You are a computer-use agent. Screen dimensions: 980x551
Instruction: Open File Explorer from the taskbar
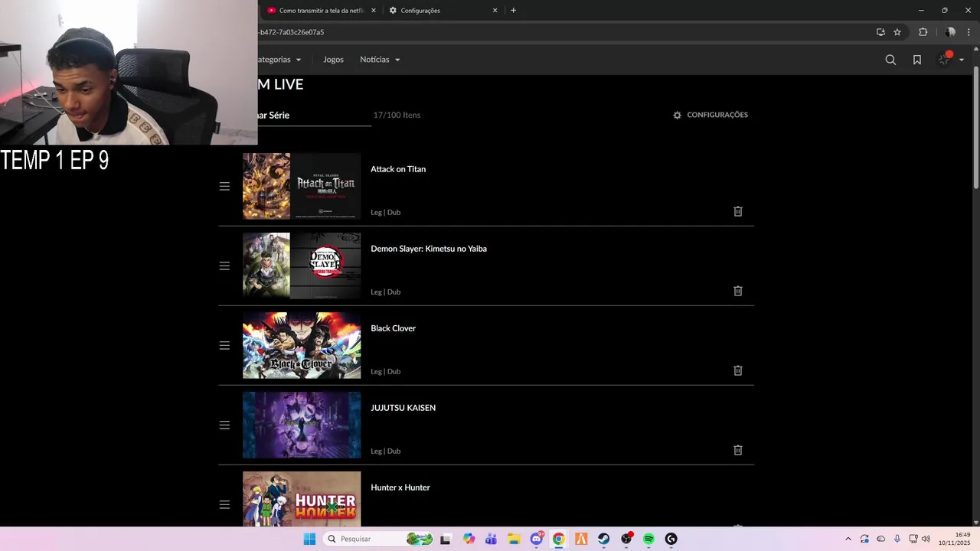[x=514, y=539]
